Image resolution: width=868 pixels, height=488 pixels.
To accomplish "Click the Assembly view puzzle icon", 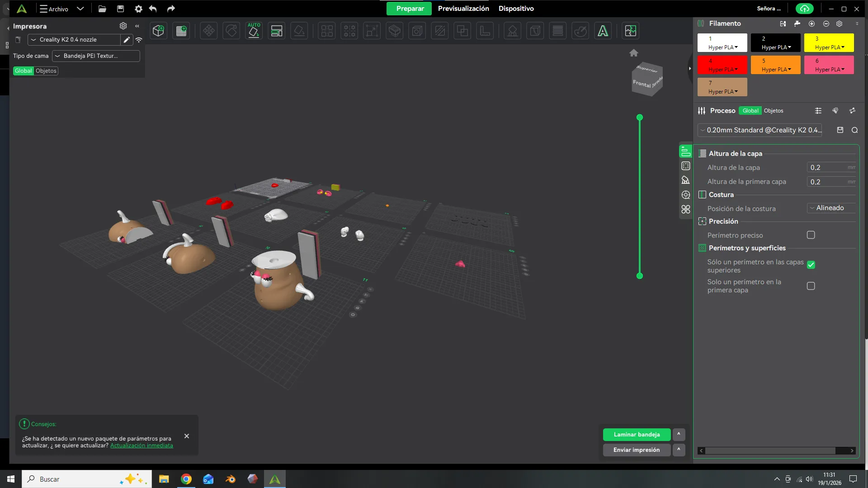I will coord(630,31).
